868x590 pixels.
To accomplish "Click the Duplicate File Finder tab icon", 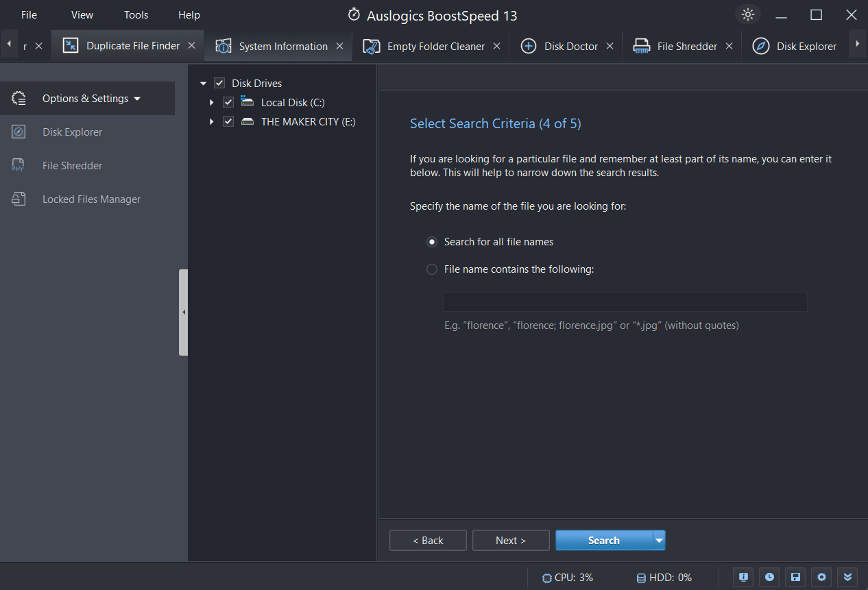I will (x=70, y=46).
